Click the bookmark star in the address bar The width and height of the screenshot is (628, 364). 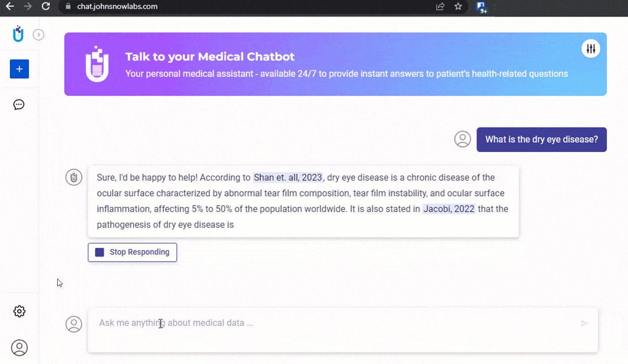coord(458,7)
